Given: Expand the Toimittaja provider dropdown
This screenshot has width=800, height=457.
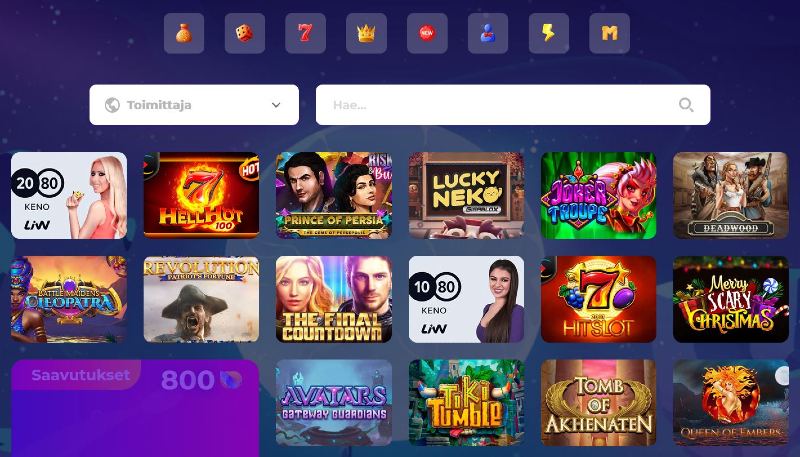Looking at the screenshot, I should point(194,105).
